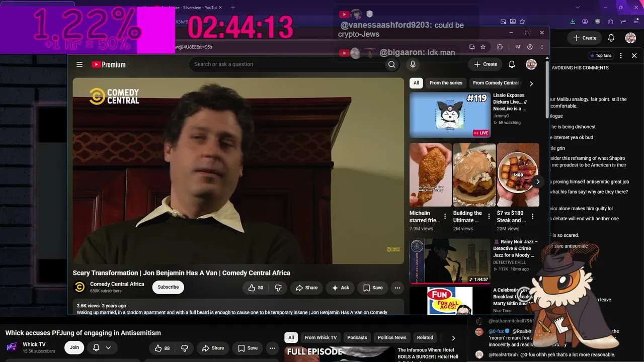Show next shorts in the shelf

[x=538, y=182]
